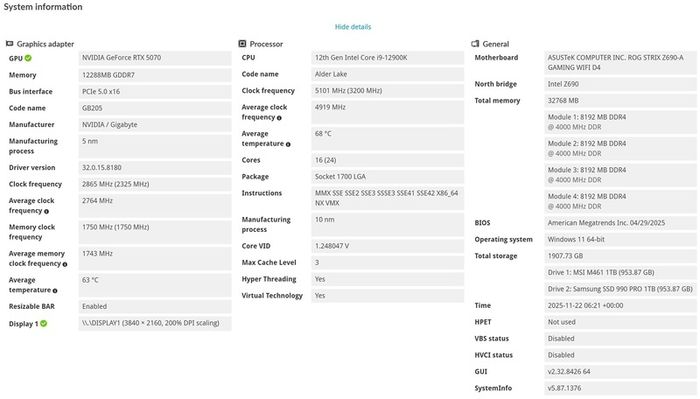700x399 pixels.
Task: Select the 2764 MHz average clock value
Action: pos(155,205)
